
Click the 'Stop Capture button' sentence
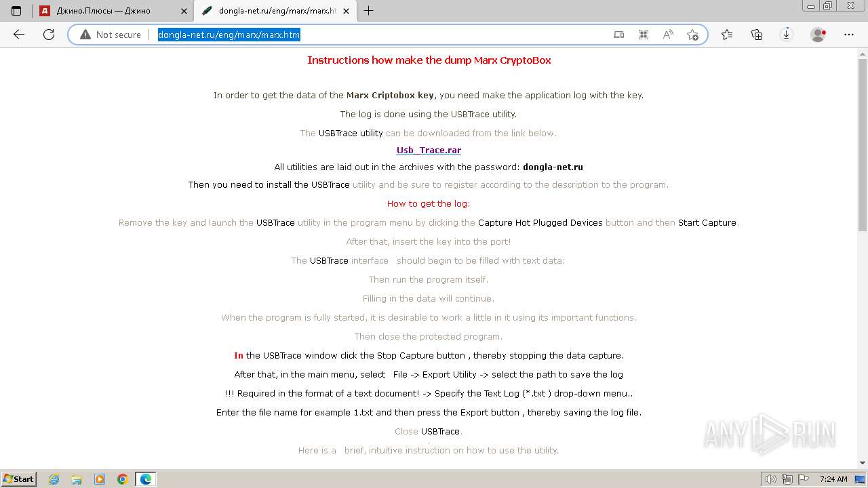(429, 355)
